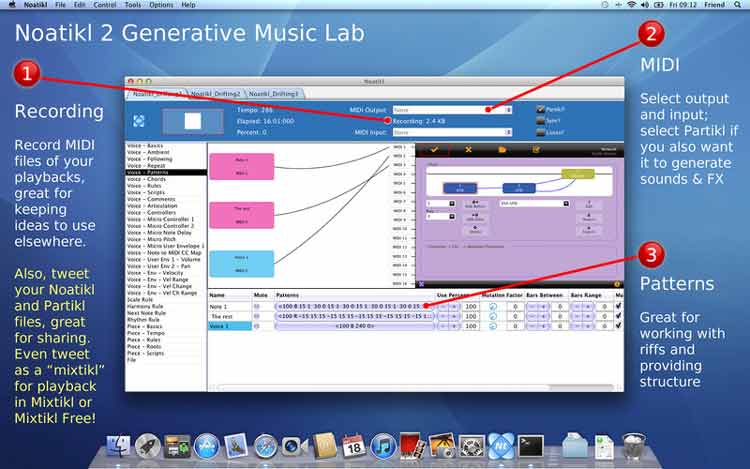This screenshot has width=750, height=469.
Task: Click the stop playback square button
Action: tap(193, 121)
